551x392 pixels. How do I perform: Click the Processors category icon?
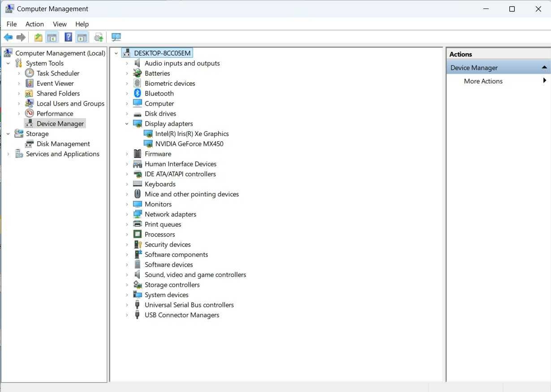[x=138, y=234]
